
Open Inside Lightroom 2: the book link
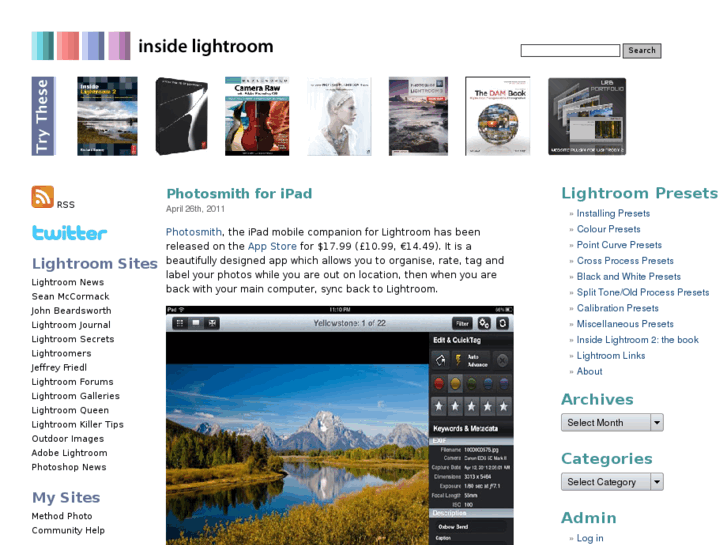pos(638,340)
